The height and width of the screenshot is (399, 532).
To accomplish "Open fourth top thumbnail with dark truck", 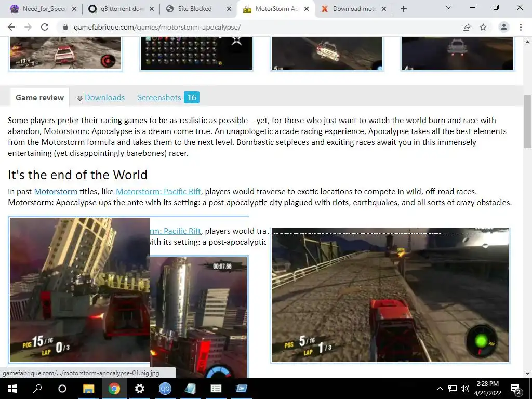I will (x=457, y=53).
